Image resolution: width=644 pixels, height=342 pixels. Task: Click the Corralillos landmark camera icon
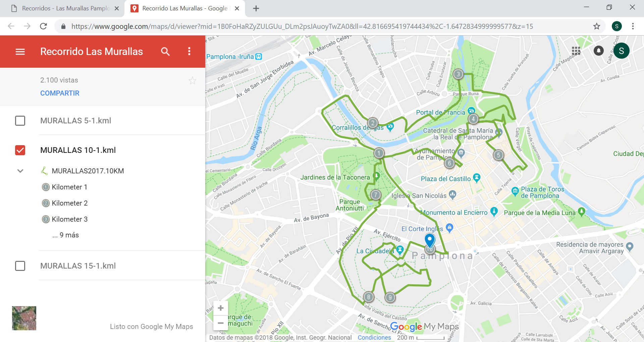coord(390,127)
